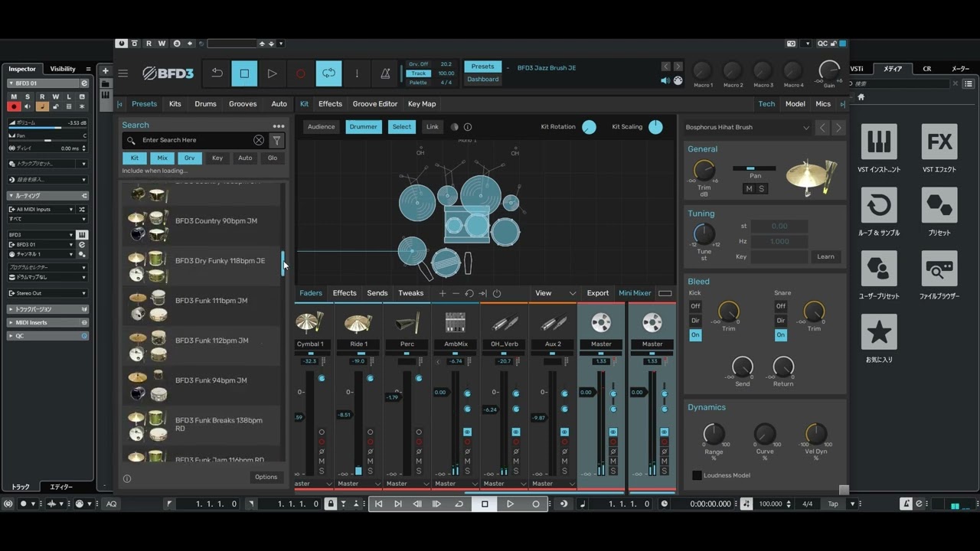Screen dimensions: 980x551
Task: Click the Link button
Action: [433, 127]
